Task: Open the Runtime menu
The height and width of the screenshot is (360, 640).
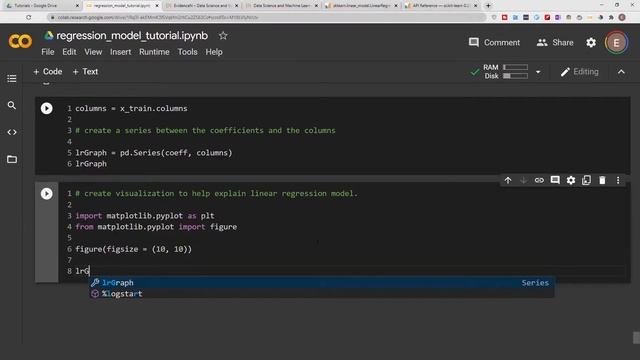Action: pyautogui.click(x=154, y=52)
